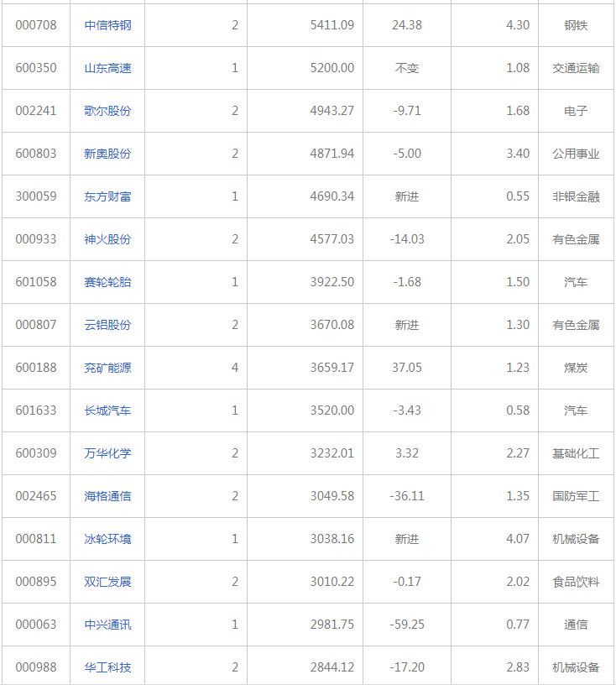Open the 中兴通讯 stock link
616x685 pixels.
107,625
